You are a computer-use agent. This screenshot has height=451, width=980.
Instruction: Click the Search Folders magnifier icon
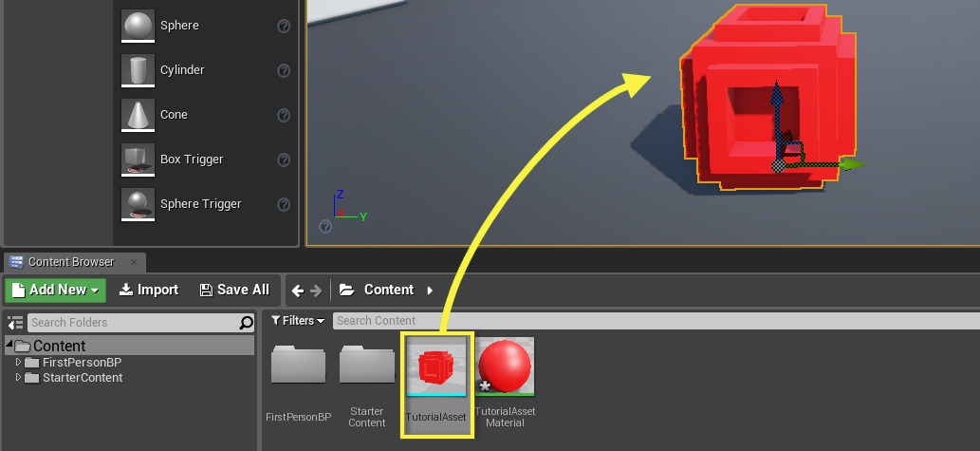point(247,323)
